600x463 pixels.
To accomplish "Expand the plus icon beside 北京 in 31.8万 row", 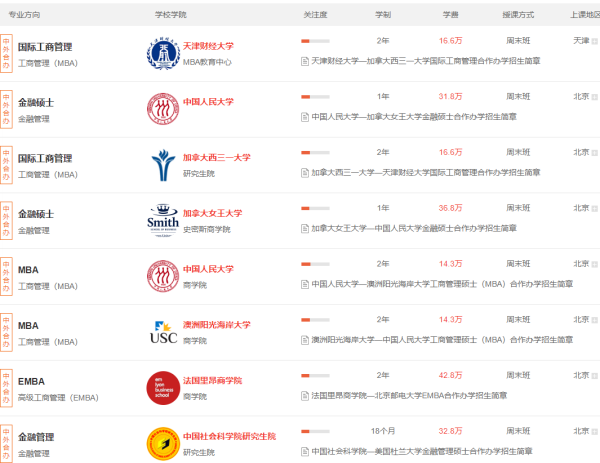I will pos(595,98).
